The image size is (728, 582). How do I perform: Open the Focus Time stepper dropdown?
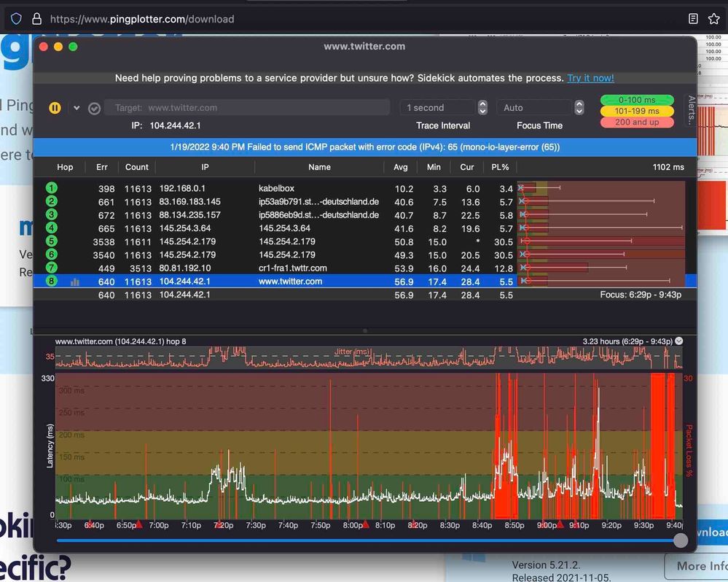click(579, 108)
